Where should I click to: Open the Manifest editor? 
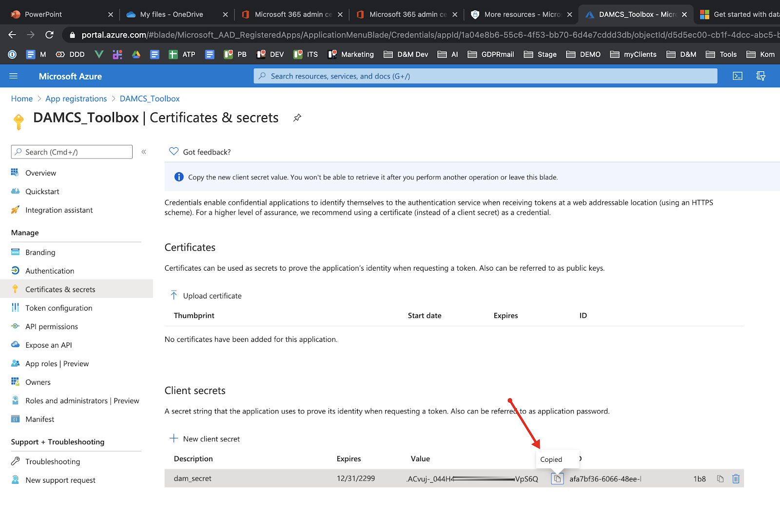coord(40,419)
